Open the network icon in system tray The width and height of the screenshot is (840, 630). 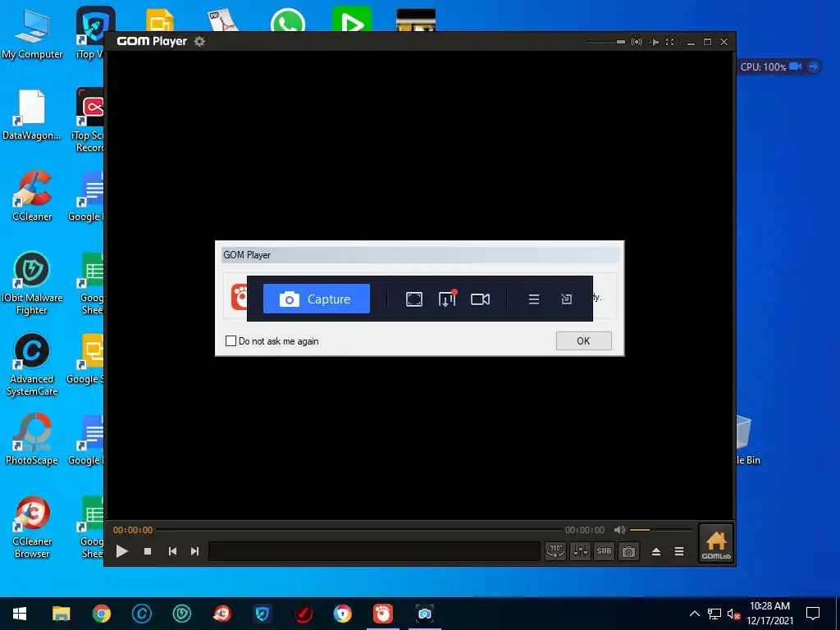tap(714, 614)
